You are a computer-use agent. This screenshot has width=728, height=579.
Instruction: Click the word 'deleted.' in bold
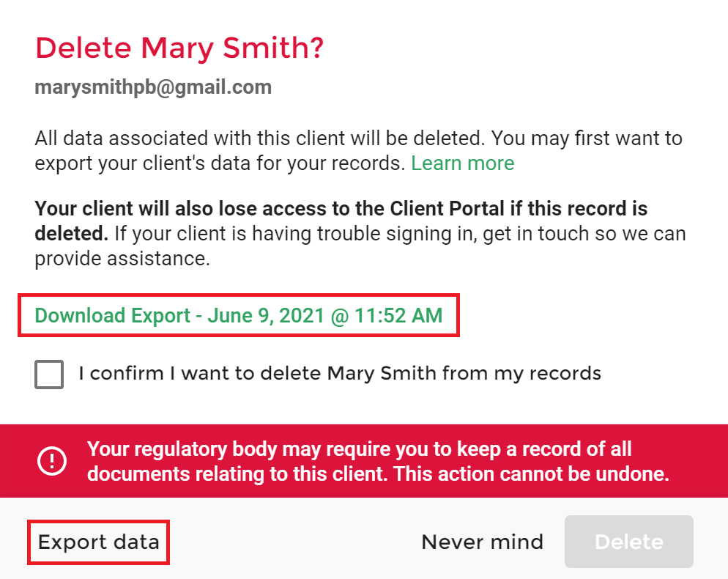pyautogui.click(x=72, y=234)
